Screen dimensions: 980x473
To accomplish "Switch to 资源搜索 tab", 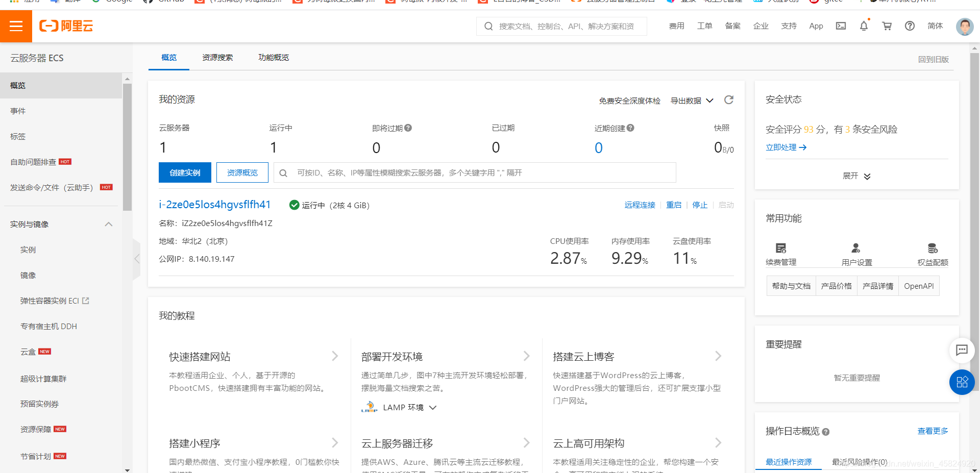I will point(217,58).
